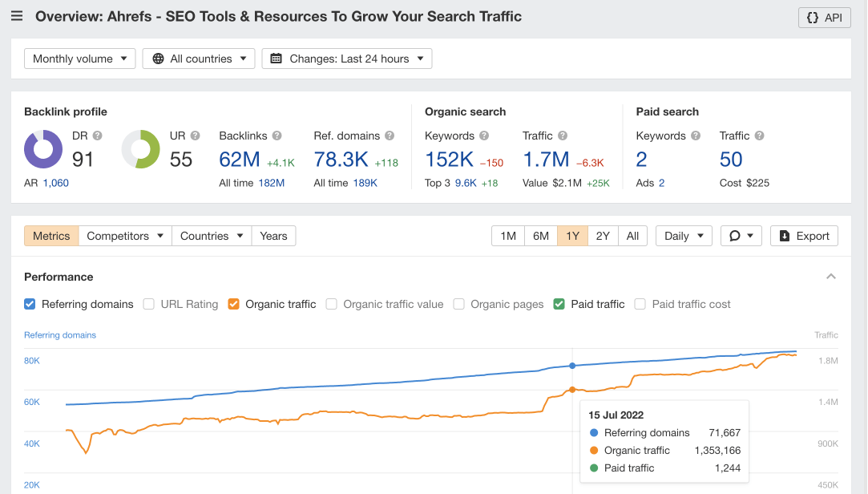Click the Cost $225 text
This screenshot has width=868, height=494.
coord(744,183)
